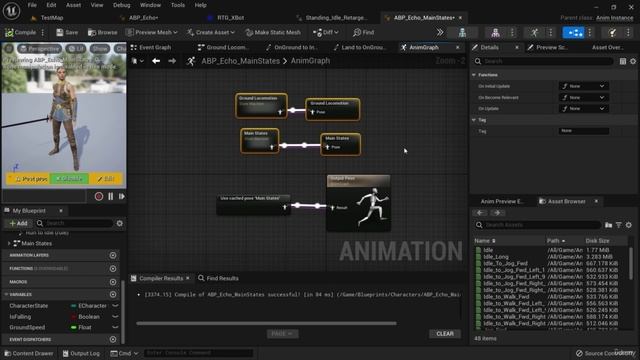Select the Use cached pose Main States node
This screenshot has width=640, height=360.
pos(253,204)
